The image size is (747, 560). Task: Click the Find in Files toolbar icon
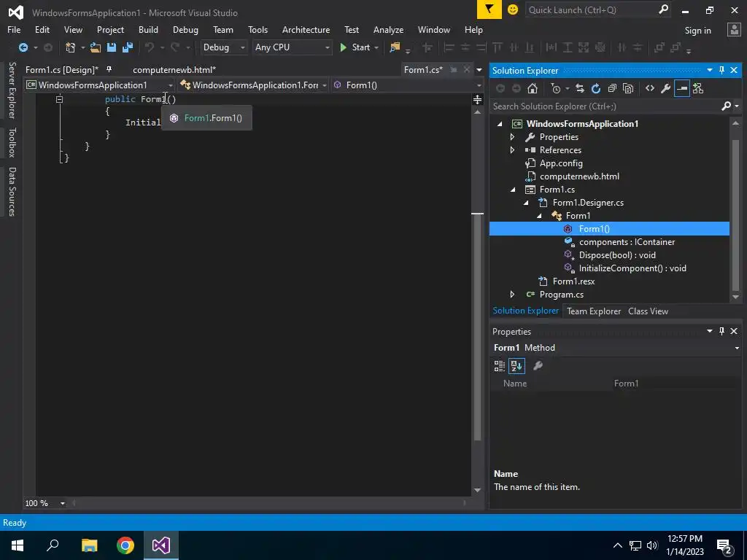[x=395, y=47]
